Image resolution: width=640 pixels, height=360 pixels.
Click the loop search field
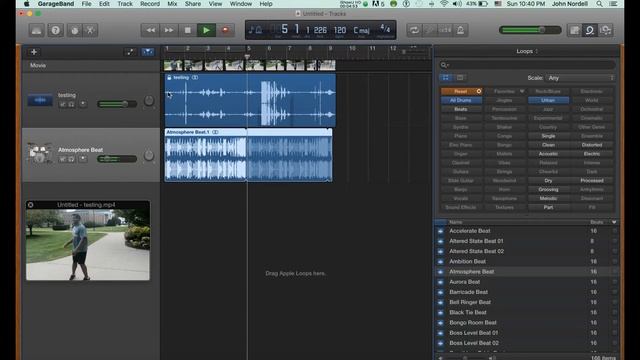[x=527, y=65]
